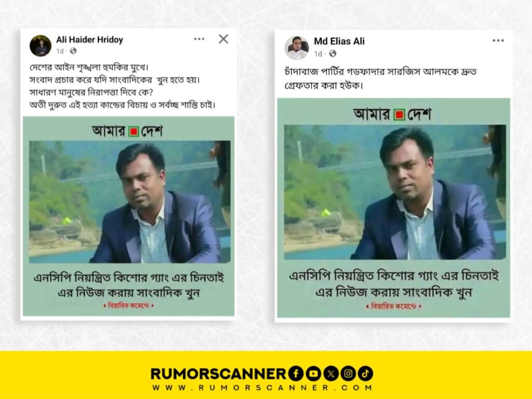The image size is (532, 399).
Task: Click globe privacy icon on Ali Haider Hridoy's post
Action: 73,51
